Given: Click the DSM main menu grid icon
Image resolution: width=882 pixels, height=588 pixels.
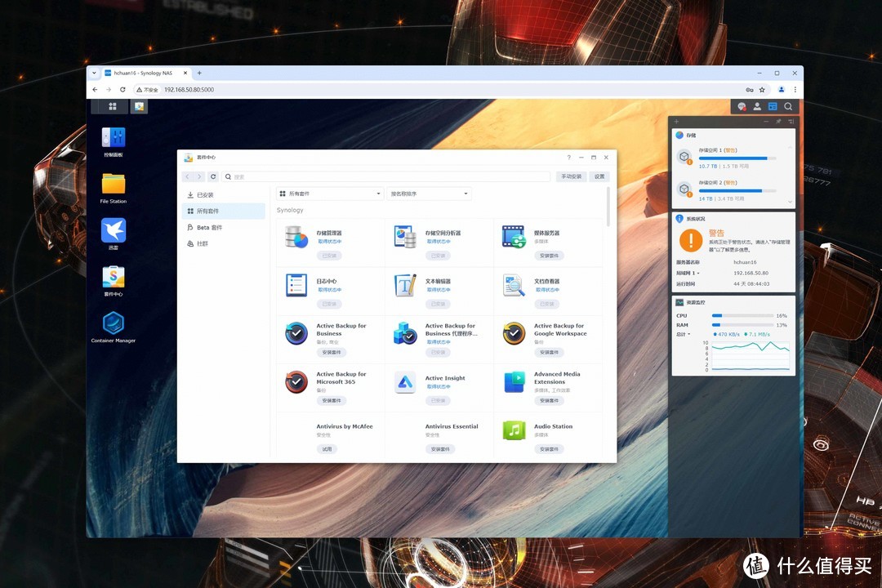Looking at the screenshot, I should coord(113,106).
